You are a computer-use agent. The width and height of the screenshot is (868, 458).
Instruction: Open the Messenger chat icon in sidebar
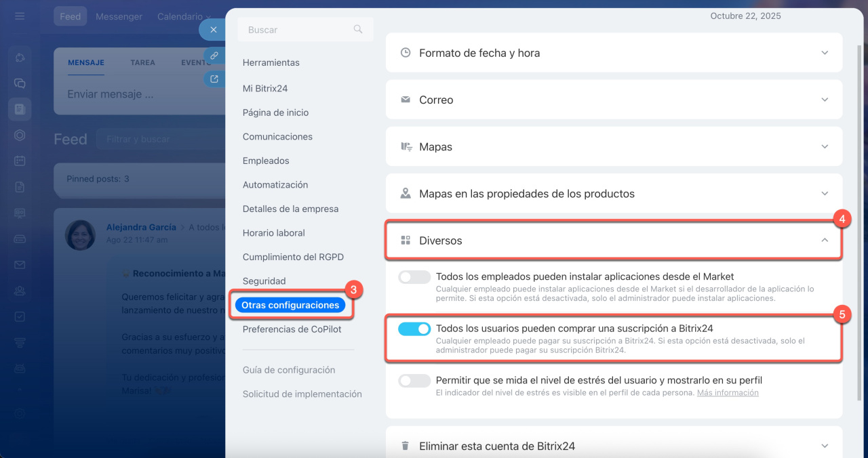(x=20, y=83)
